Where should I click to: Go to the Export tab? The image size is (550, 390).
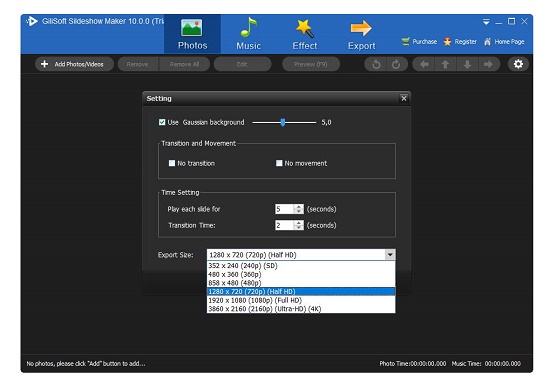[x=361, y=34]
